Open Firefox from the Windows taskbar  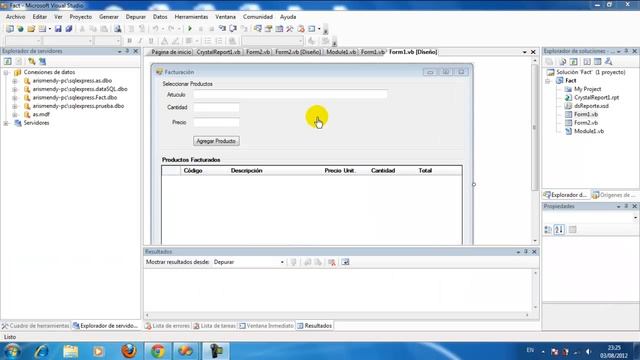pyautogui.click(x=129, y=351)
